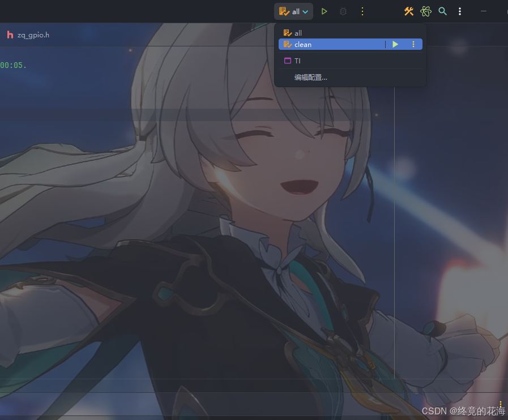This screenshot has height=420, width=508.
Task: Select the 'TI' configuration entry
Action: click(350, 61)
